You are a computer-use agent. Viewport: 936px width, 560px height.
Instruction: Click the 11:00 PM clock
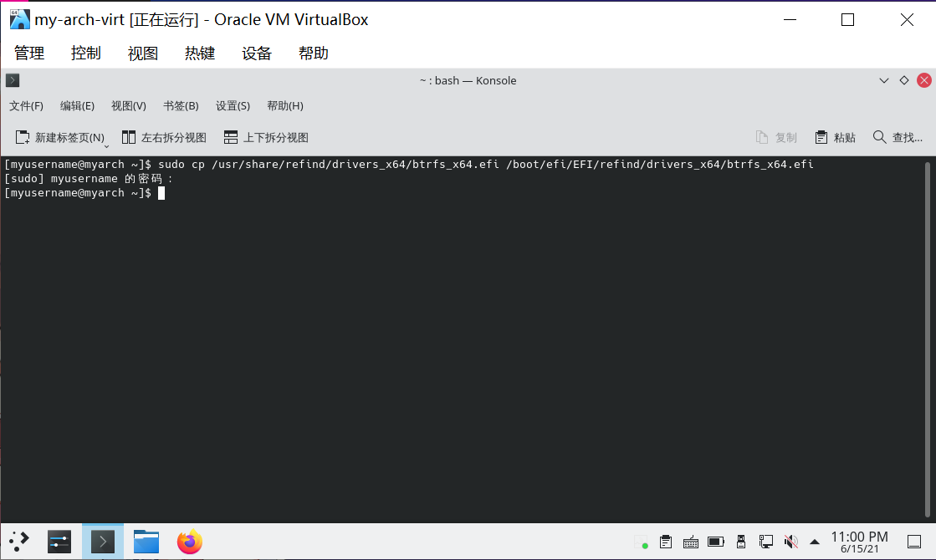tap(858, 541)
